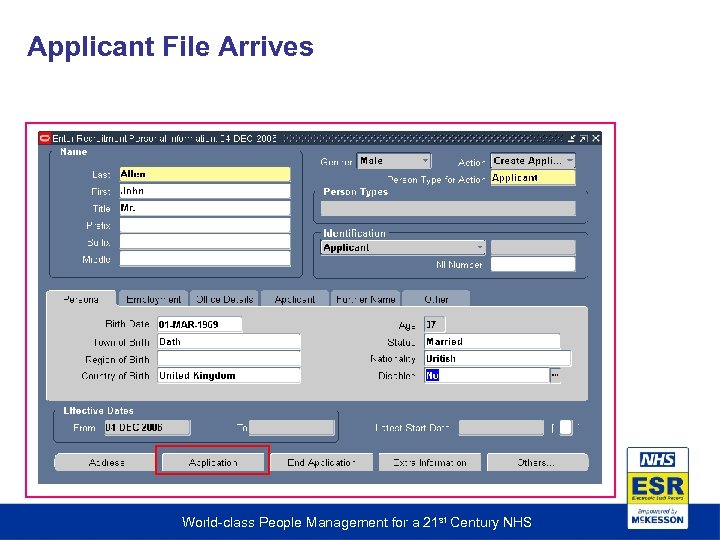The image size is (720, 540).
Task: Switch to the Employment tab
Action: (x=153, y=299)
